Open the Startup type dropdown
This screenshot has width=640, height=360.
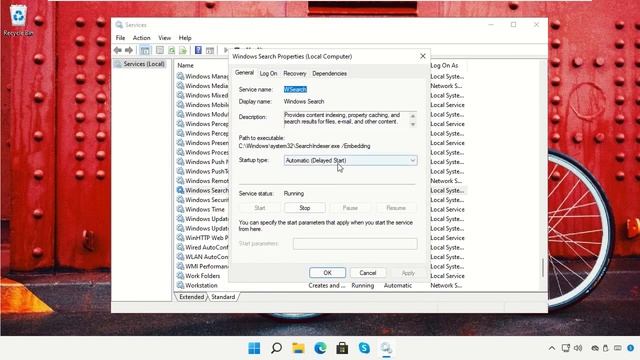[x=351, y=160]
